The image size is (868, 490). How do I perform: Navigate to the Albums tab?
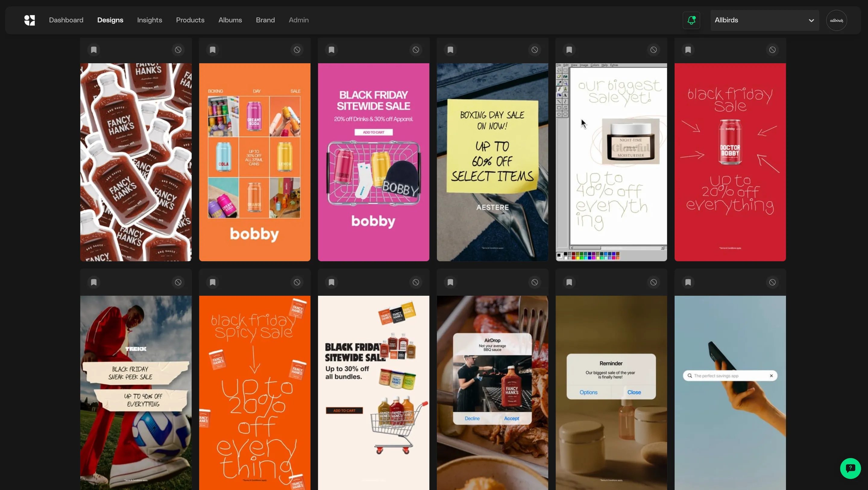coord(230,20)
